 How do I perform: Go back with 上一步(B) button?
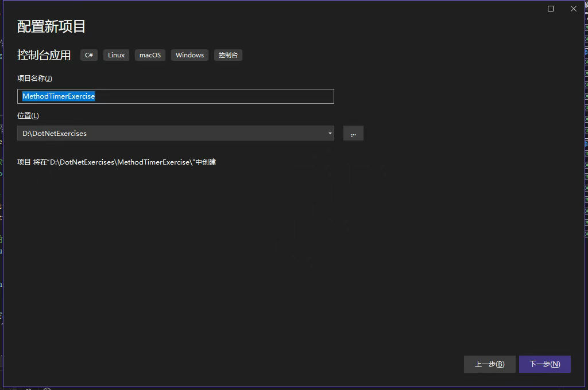490,364
